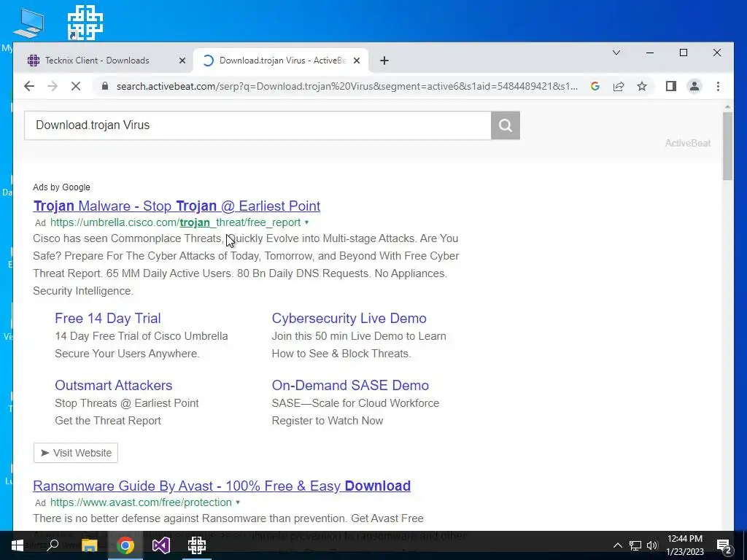Open the Chrome profile menu
Screen dimensions: 747x560
[x=694, y=86]
